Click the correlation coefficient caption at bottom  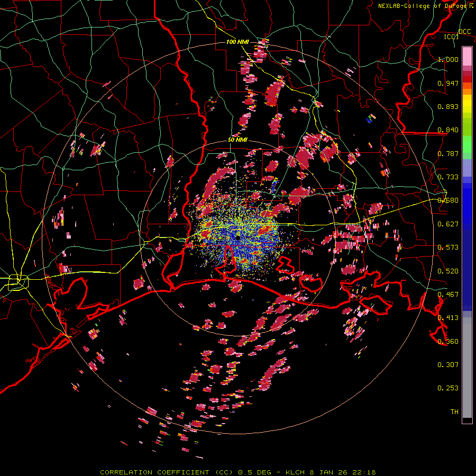coord(237,472)
